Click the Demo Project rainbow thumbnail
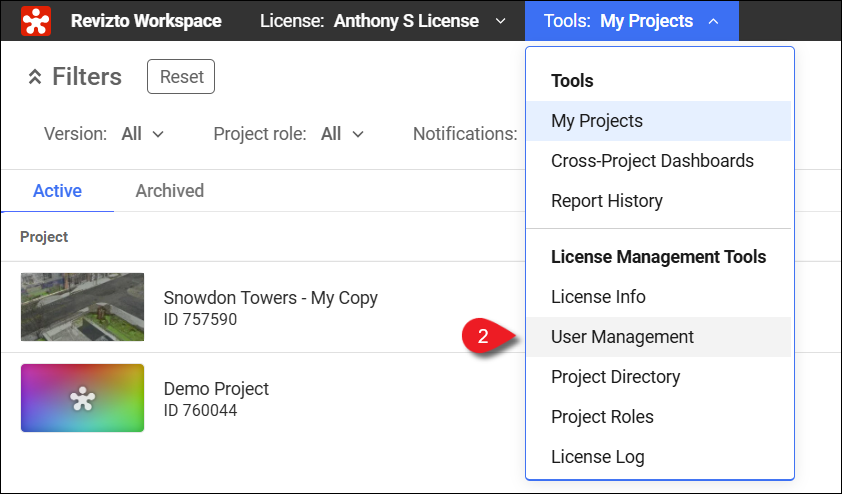Image resolution: width=842 pixels, height=494 pixels. click(x=82, y=398)
